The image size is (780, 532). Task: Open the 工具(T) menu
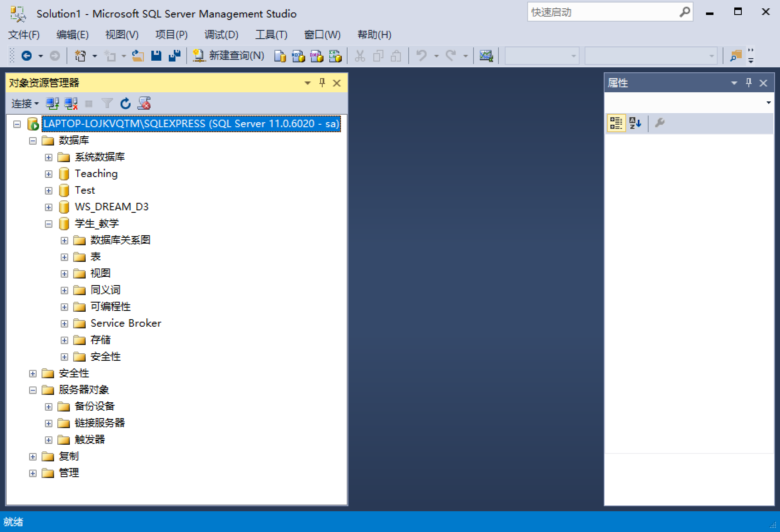(271, 34)
